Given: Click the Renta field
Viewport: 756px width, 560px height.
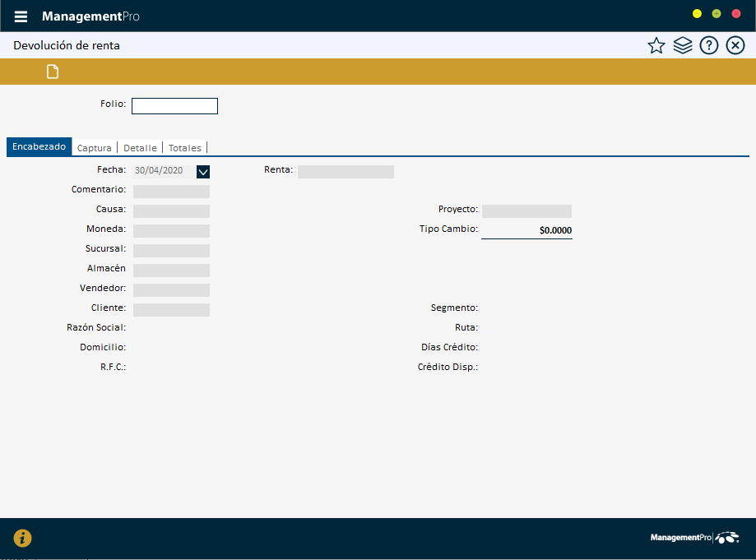Looking at the screenshot, I should tap(346, 172).
